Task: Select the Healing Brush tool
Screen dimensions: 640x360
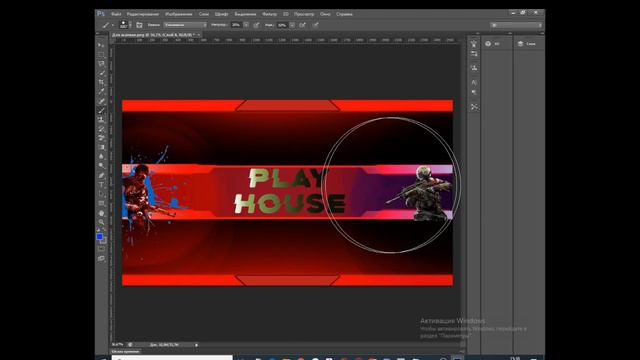Action: [x=101, y=101]
